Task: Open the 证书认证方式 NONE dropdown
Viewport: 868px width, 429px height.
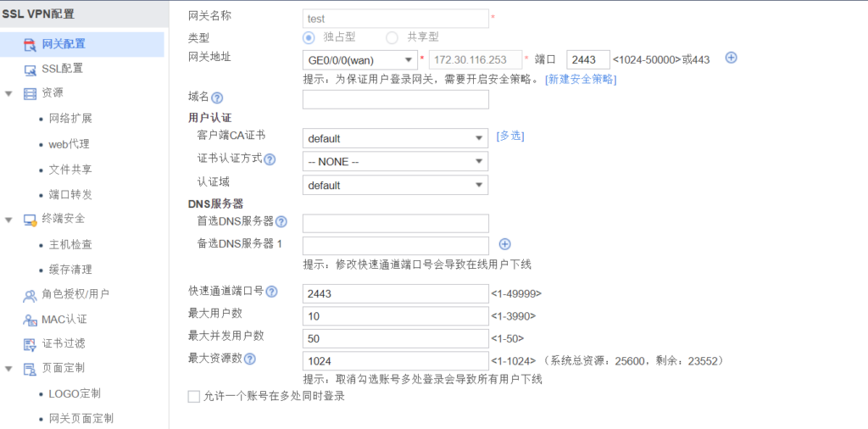Action: (x=395, y=161)
